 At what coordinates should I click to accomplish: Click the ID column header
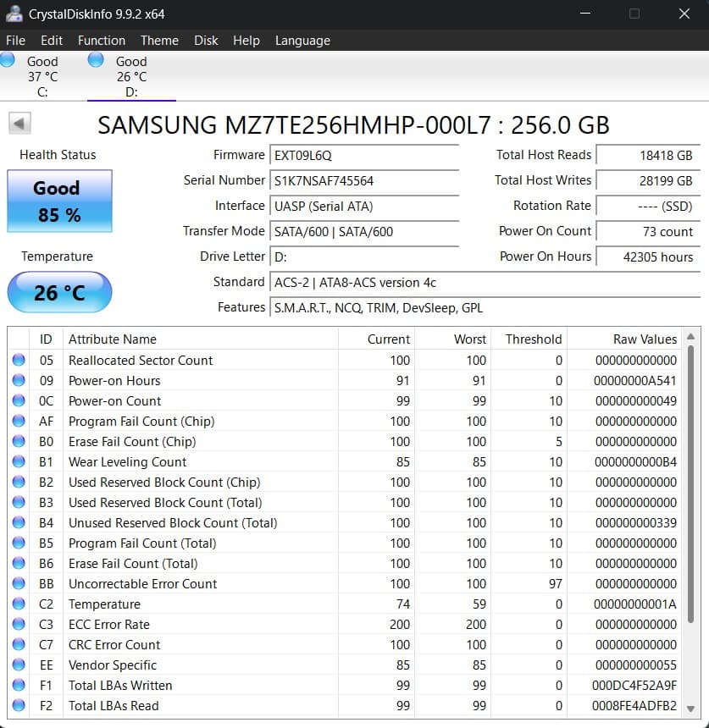point(46,339)
